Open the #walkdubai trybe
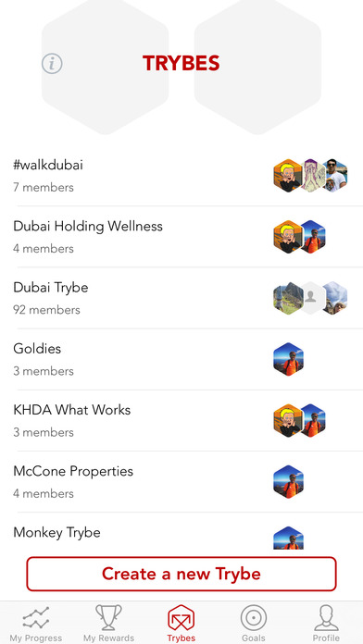Image resolution: width=363 pixels, height=644 pixels. 181,176
